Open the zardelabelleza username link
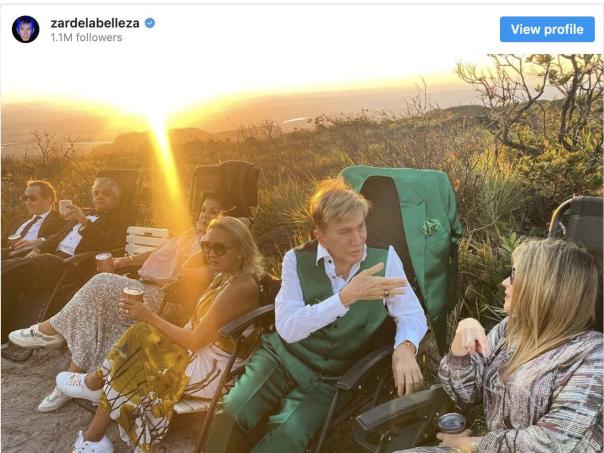The image size is (604, 453). pos(96,22)
